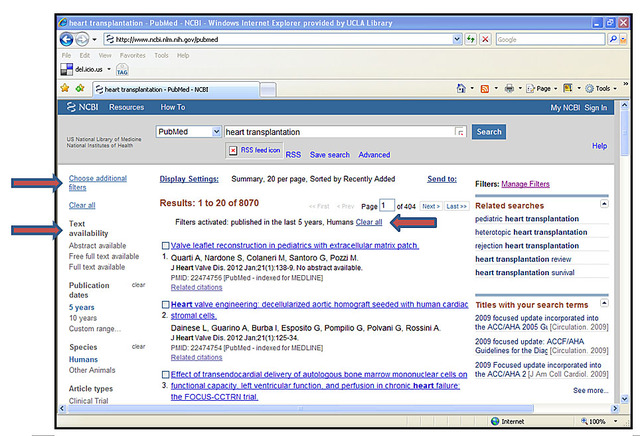
Task: Open the File menu
Action: click(x=66, y=56)
